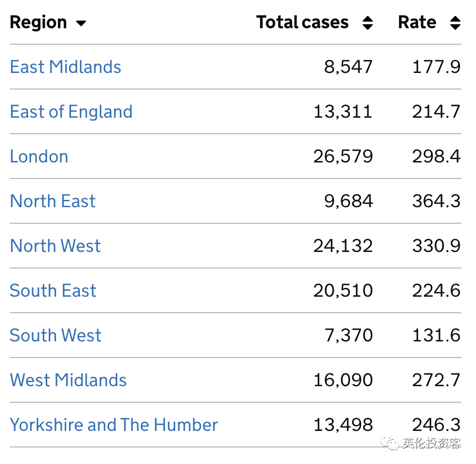Open the East of England link

coord(71,112)
